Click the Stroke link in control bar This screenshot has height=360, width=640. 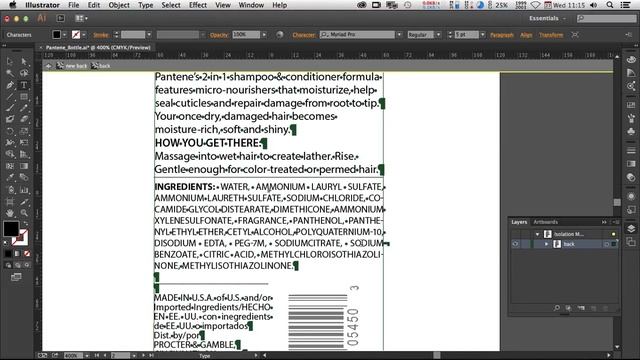(x=101, y=35)
